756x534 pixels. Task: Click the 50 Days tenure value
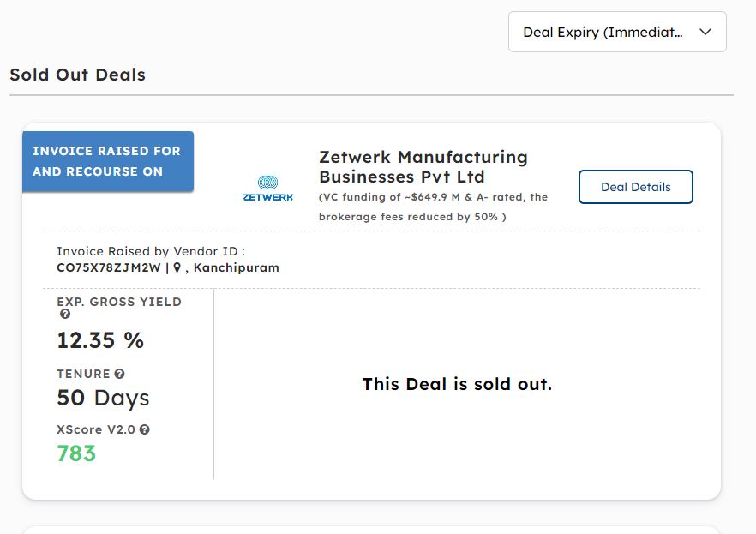point(103,398)
